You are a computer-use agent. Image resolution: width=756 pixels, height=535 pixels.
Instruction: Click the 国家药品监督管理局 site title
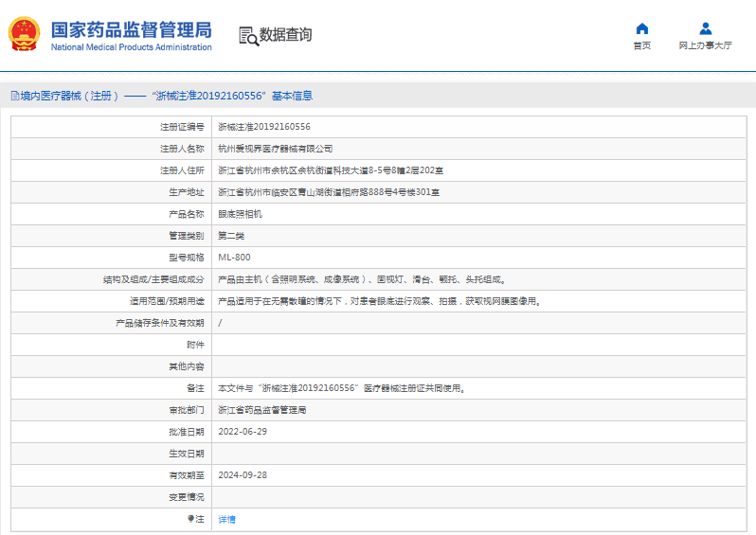(131, 29)
